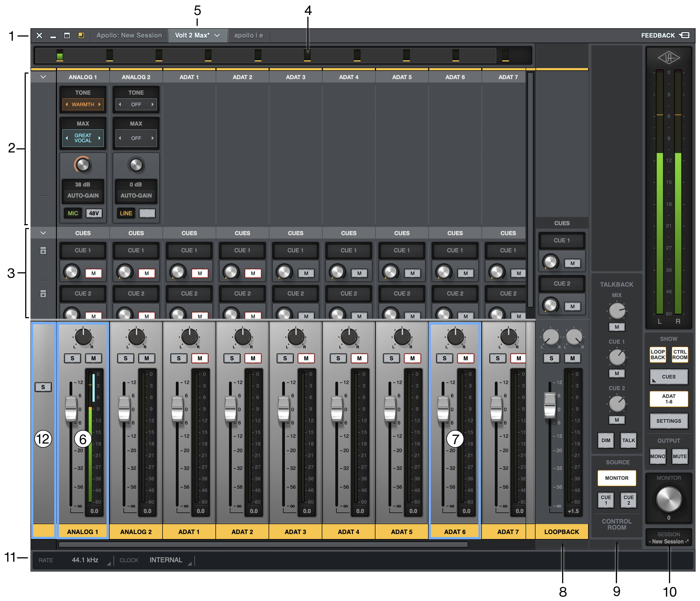
Task: Select next TONE preset on ANALOG 1
Action: [99, 104]
